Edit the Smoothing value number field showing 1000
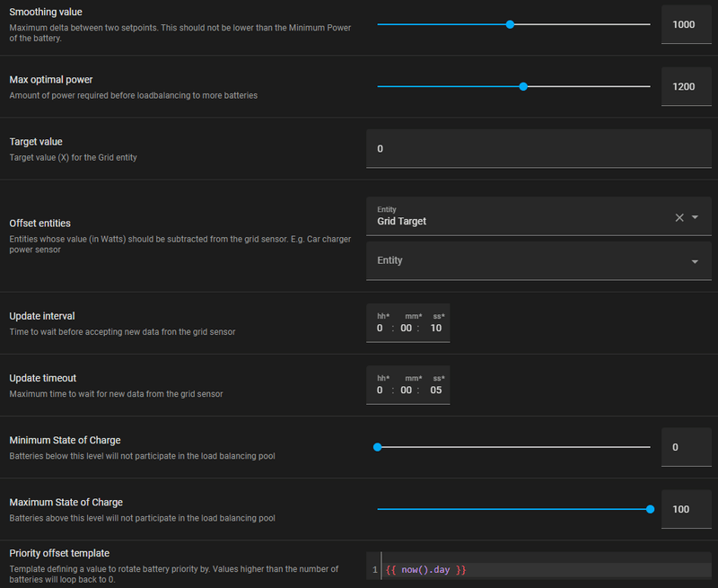Screen dimensions: 718x588 tap(686, 24)
